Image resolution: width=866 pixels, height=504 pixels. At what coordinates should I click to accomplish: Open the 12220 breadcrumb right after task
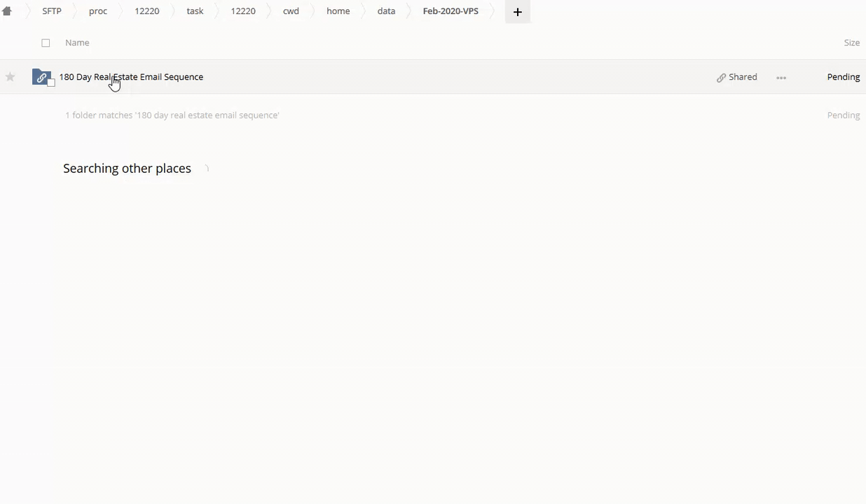(x=243, y=11)
